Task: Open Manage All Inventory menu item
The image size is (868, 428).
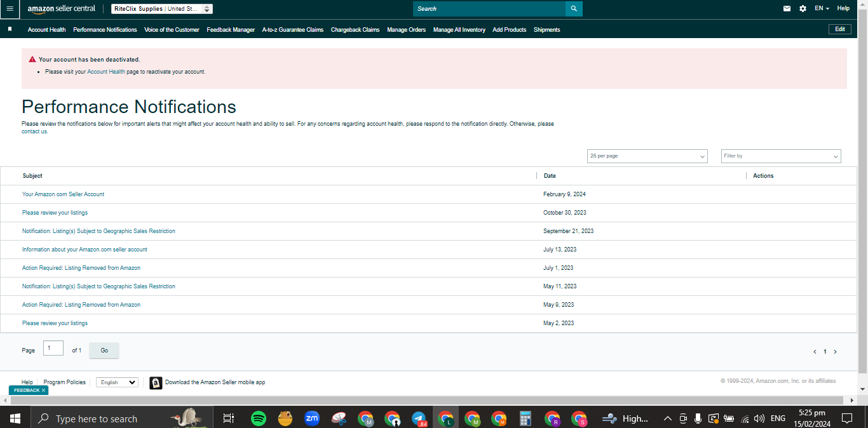Action: [x=459, y=30]
